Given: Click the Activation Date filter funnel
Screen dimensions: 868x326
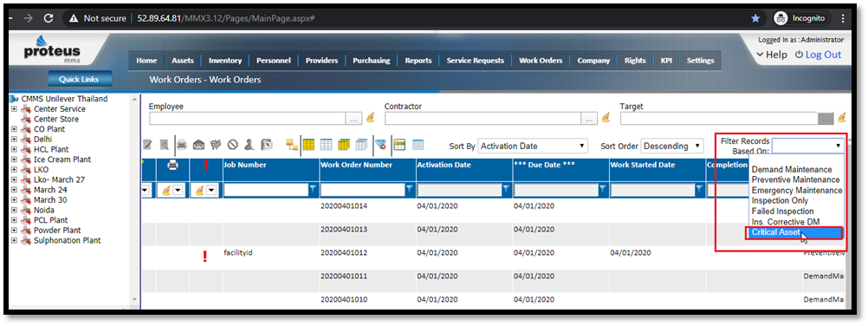Looking at the screenshot, I should click(x=506, y=190).
